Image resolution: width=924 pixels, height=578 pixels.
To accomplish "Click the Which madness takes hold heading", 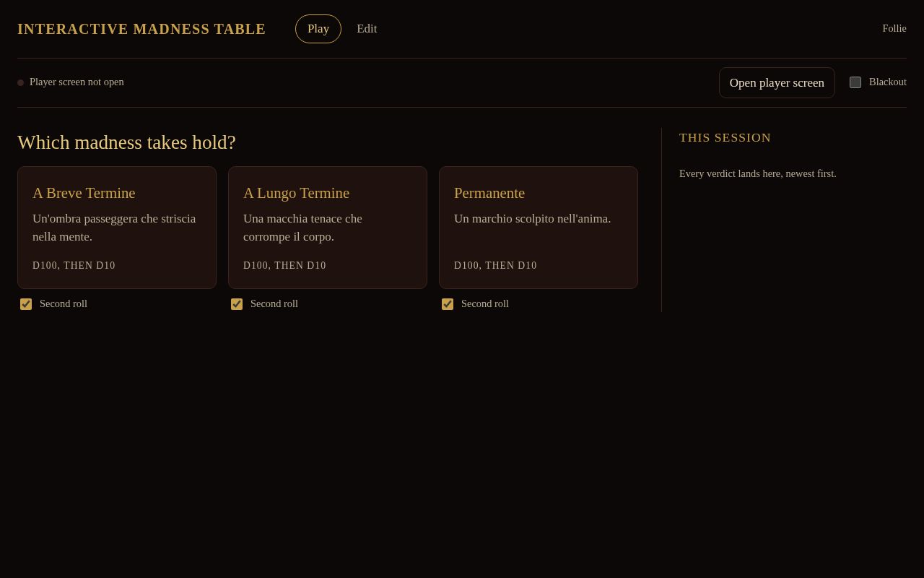I will pyautogui.click(x=126, y=142).
